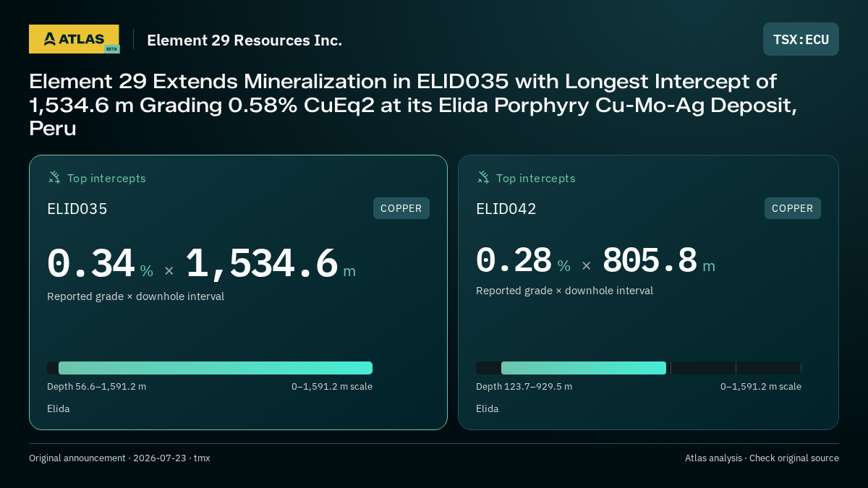868x488 pixels.
Task: Click the ELID035 depth interval bar
Action: [210, 368]
